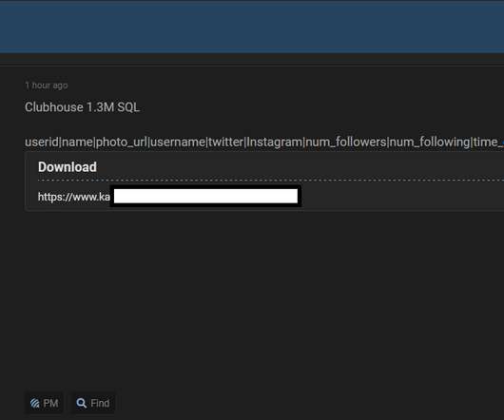Click the blue header banner
This screenshot has width=504, height=420.
pos(252,27)
